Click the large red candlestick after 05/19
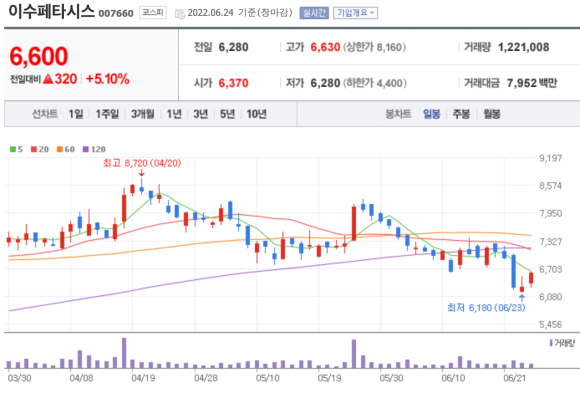This screenshot has width=580, height=393. click(354, 223)
